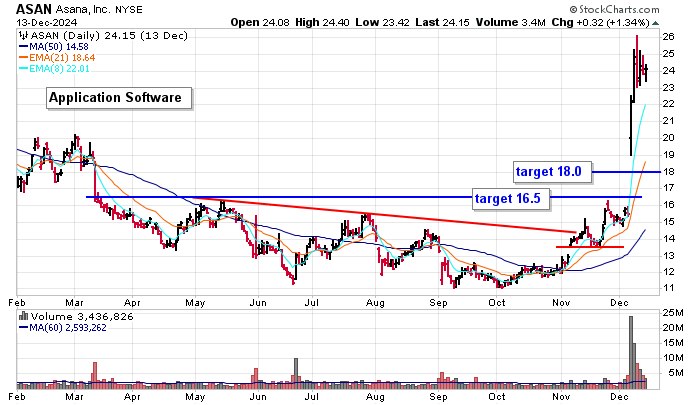Click the Volume 3.4M header value
Screen dimensions: 700x405
510,22
